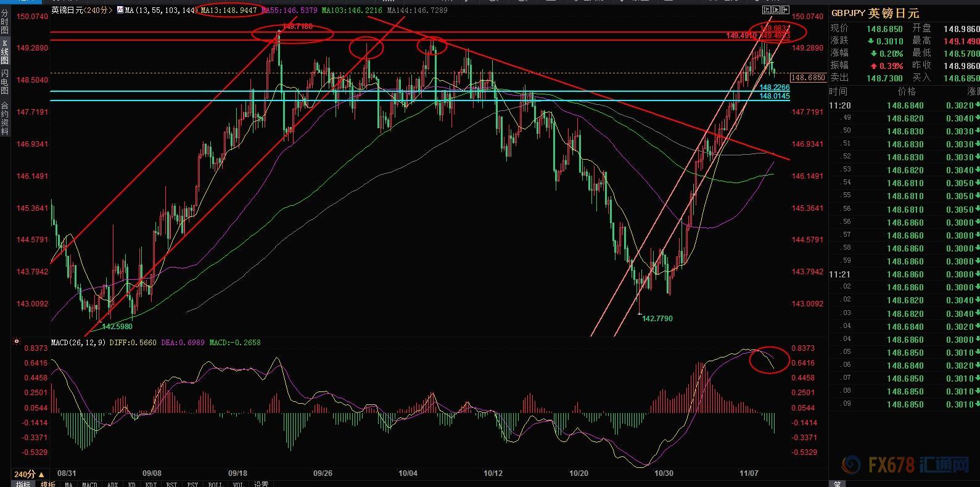Click the 最高 149.1490 value

[961, 41]
